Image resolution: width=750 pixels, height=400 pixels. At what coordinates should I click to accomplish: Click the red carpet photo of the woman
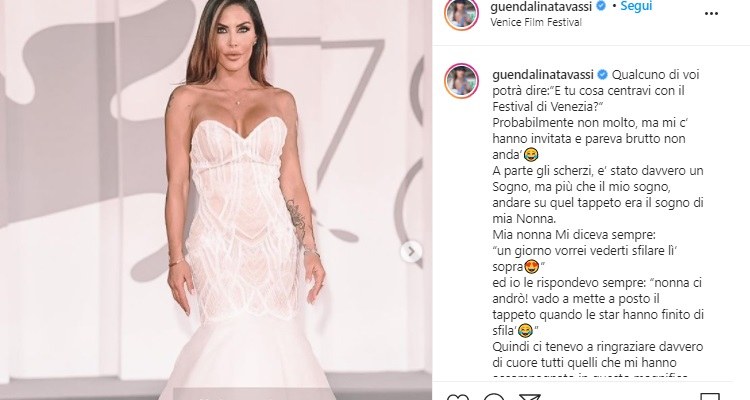(216, 200)
